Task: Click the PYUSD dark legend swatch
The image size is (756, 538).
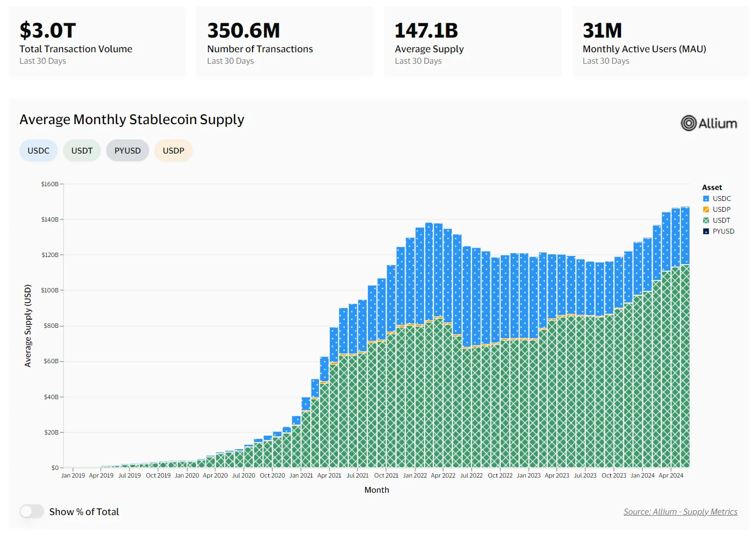Action: coord(706,231)
